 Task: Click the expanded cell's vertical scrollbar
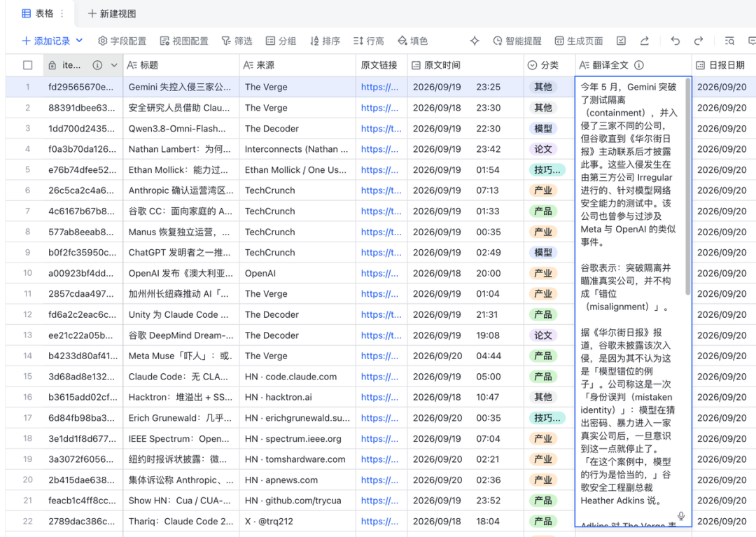click(x=687, y=186)
